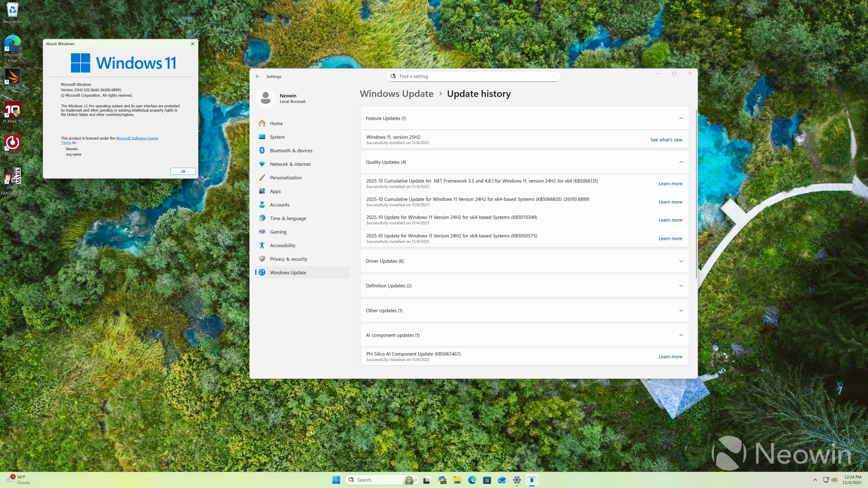
Task: Click the Neowin account avatar in Settings
Action: click(266, 98)
